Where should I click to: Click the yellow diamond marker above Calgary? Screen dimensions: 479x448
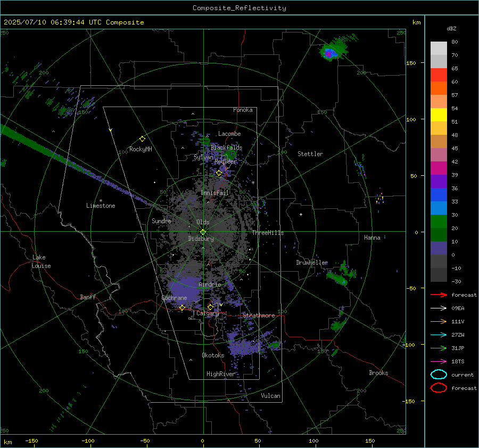click(210, 307)
